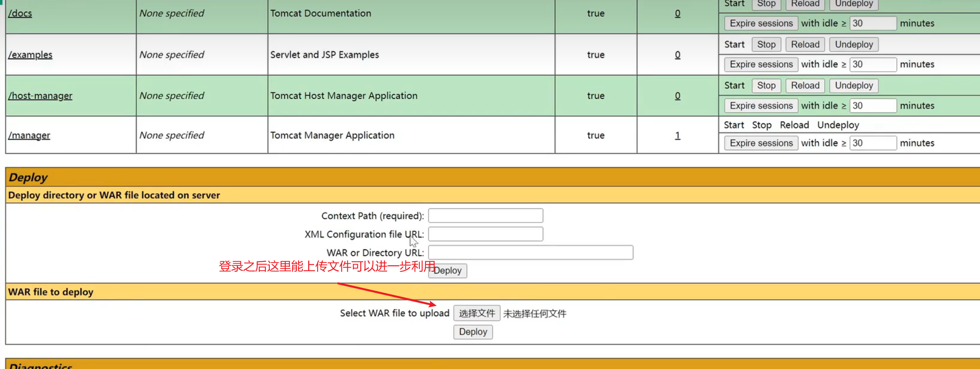Open the /docs application link
980x369 pixels.
point(20,13)
